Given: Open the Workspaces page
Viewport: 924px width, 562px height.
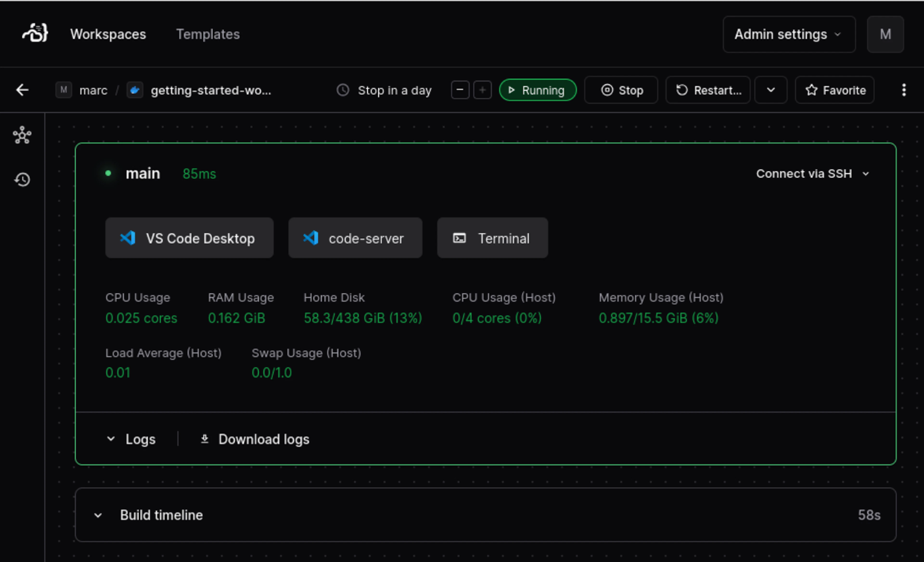Looking at the screenshot, I should pyautogui.click(x=108, y=34).
